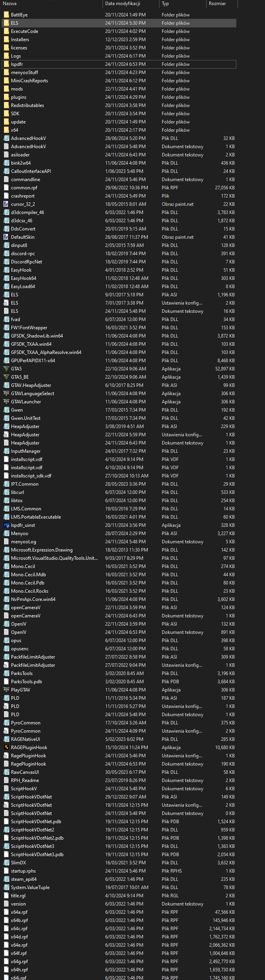Screen dimensions: 265x980
Task: Select the EasyHook64 file
Action: click(119, 278)
